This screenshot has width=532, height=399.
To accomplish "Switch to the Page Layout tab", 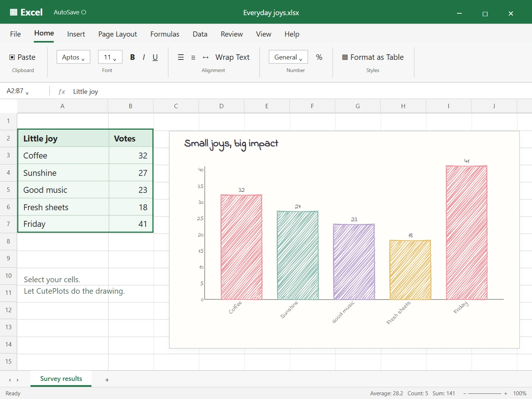I will pos(117,34).
